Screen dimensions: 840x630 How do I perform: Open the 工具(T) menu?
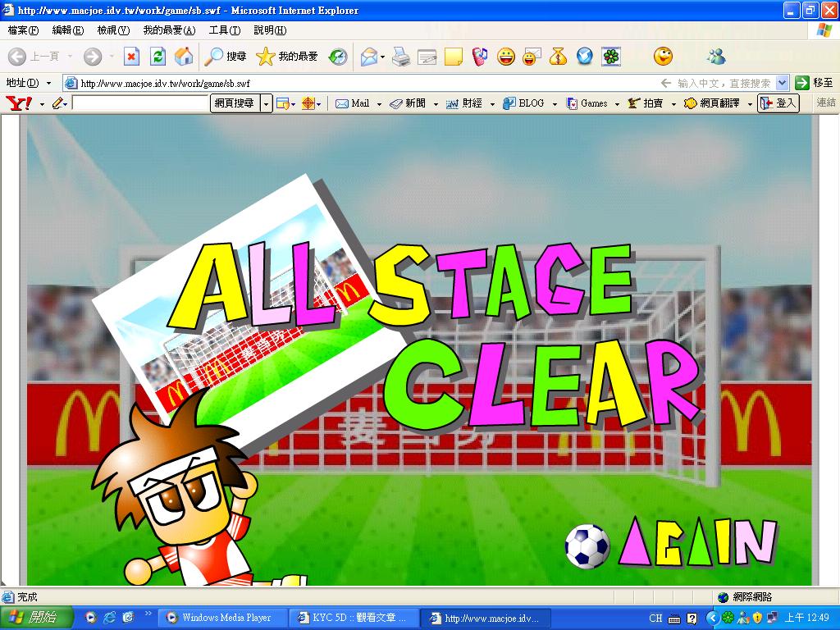pos(225,30)
